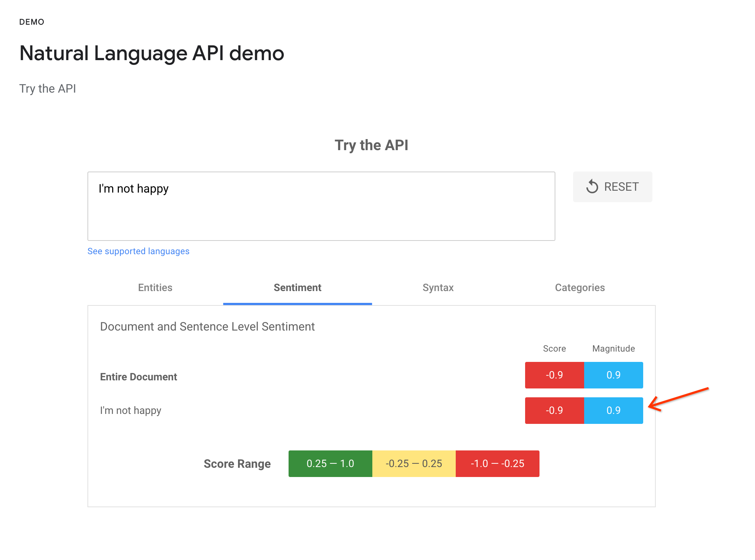Click the green 0.25 — 1.0 range swatch

click(x=330, y=464)
